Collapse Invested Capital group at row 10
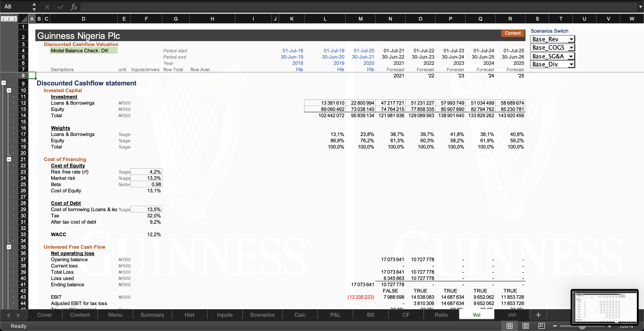Viewport: 644px width, 331px height. click(9, 90)
